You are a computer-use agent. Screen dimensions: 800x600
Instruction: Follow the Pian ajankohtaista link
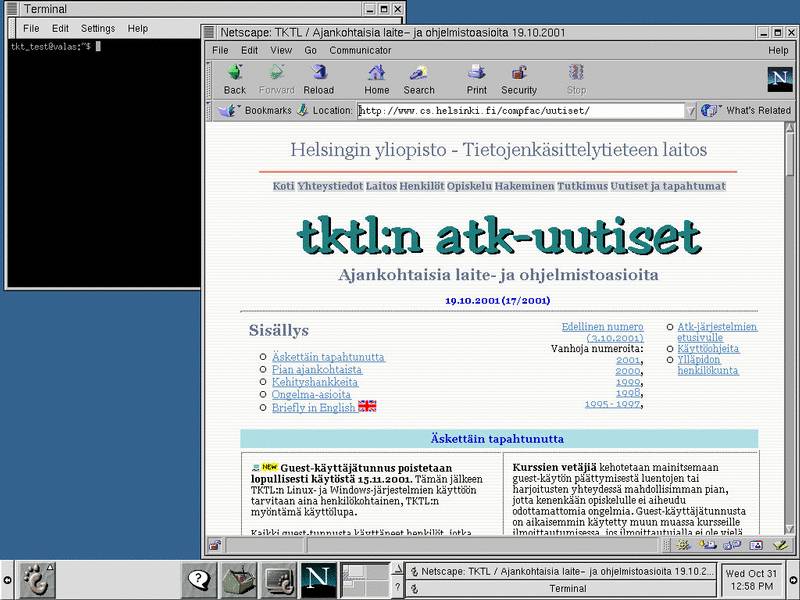[317, 369]
